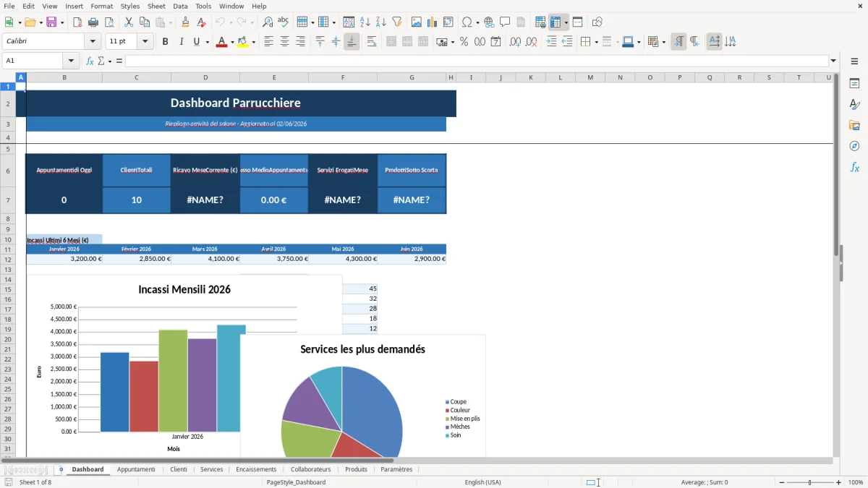The image size is (868, 488).
Task: Click the Select Function sigma button
Action: (x=101, y=61)
